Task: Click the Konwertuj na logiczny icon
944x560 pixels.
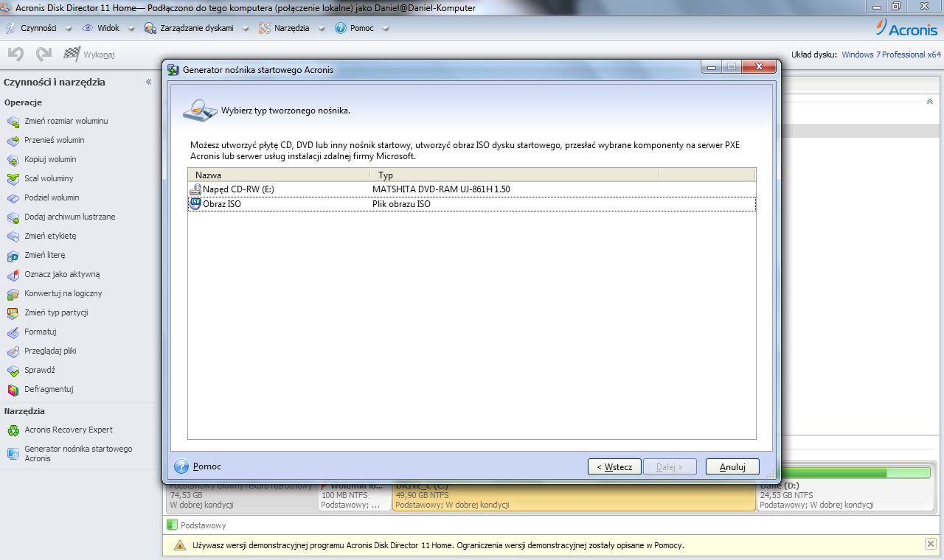Action: (13, 294)
